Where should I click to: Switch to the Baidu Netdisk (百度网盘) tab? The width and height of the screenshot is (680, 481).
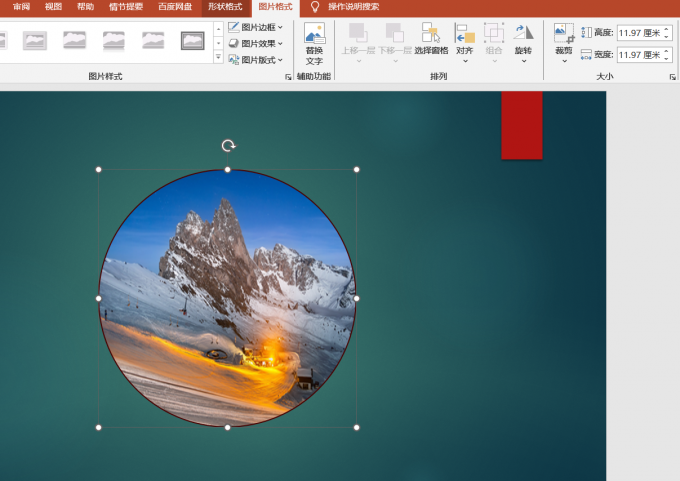point(175,7)
